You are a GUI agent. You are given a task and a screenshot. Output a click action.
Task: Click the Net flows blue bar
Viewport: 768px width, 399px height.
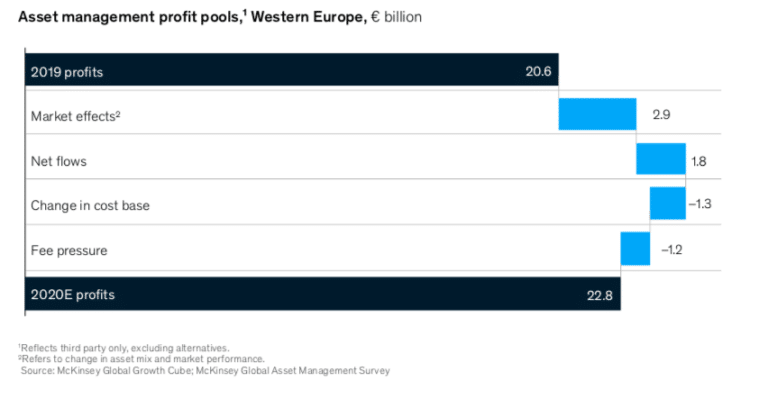pos(661,159)
